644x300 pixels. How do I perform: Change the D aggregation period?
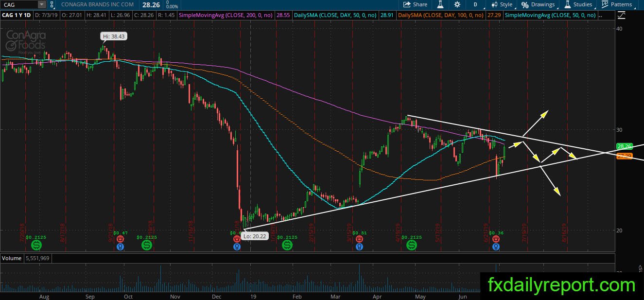[x=475, y=4]
